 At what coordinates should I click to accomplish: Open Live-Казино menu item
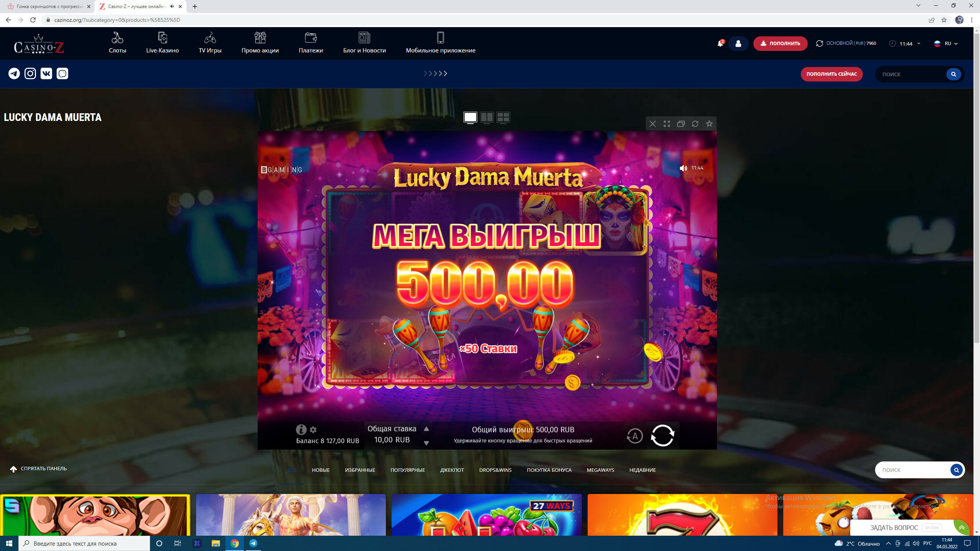tap(162, 43)
